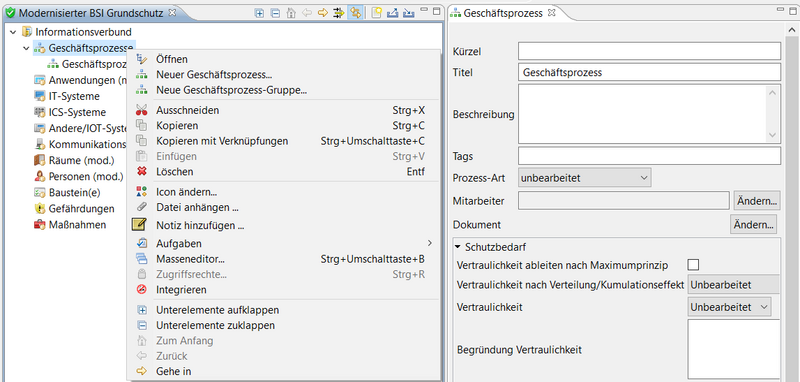The height and width of the screenshot is (382, 800).
Task: Select IT-Systeme tree item
Action: pyautogui.click(x=74, y=96)
